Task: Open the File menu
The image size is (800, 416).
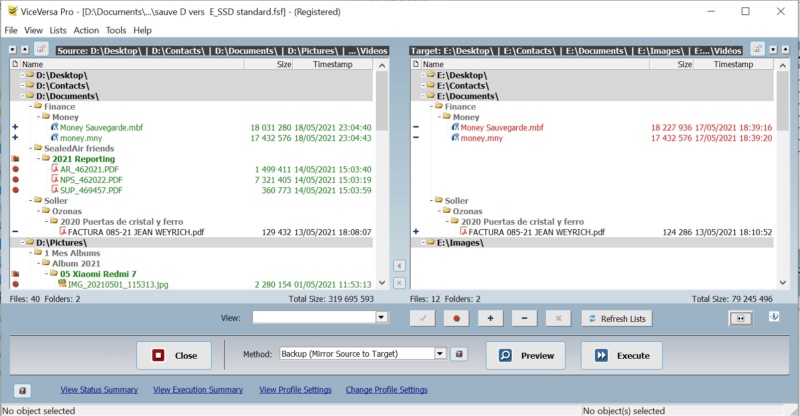Action: coord(11,30)
